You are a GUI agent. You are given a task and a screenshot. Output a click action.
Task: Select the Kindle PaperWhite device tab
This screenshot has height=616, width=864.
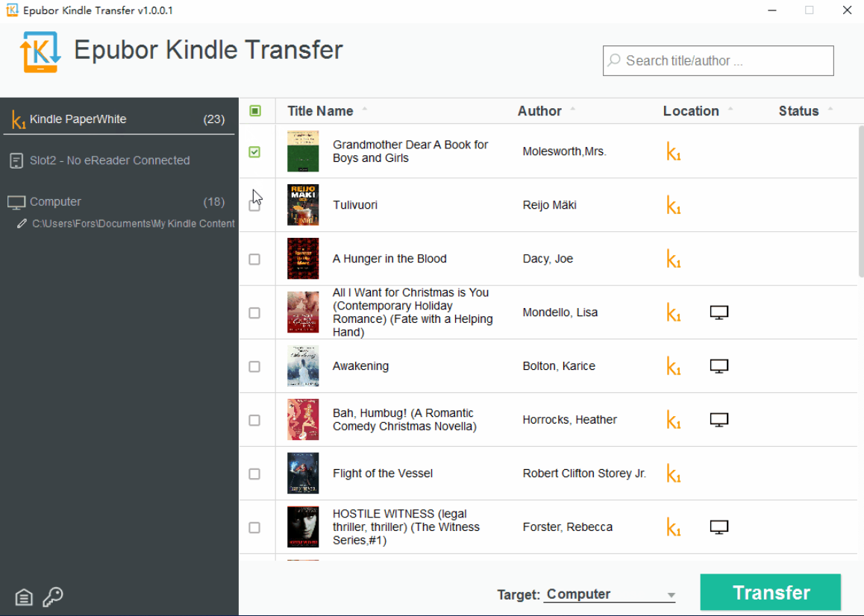119,119
